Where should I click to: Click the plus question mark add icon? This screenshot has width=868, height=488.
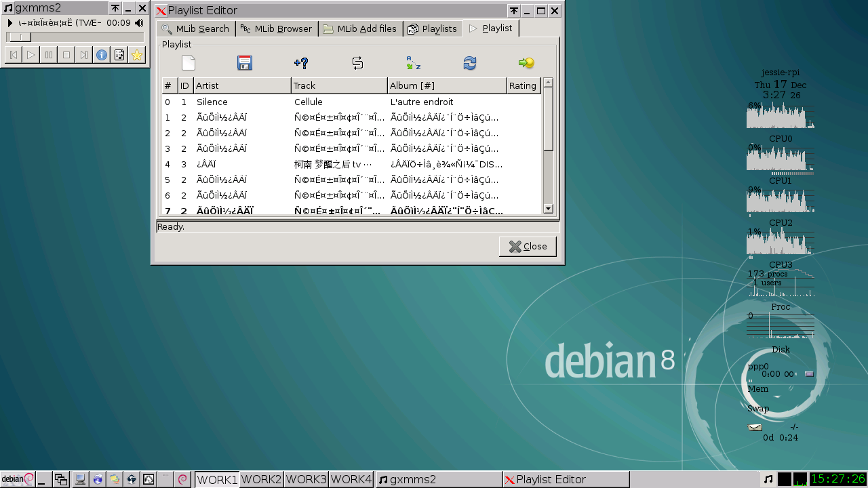pyautogui.click(x=301, y=63)
